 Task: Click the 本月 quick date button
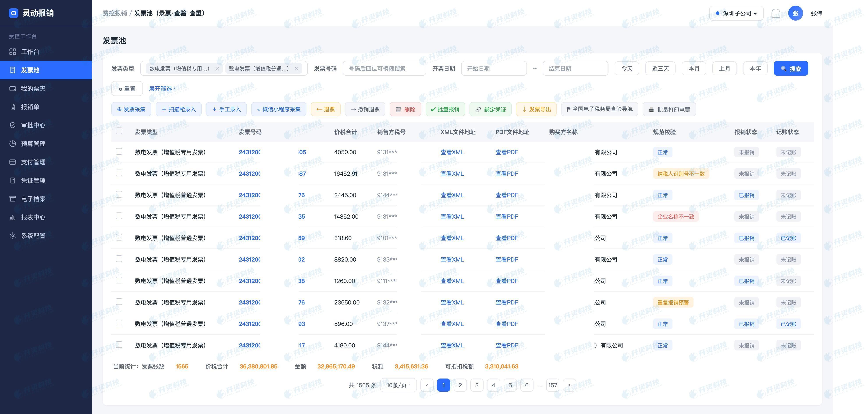pos(694,68)
